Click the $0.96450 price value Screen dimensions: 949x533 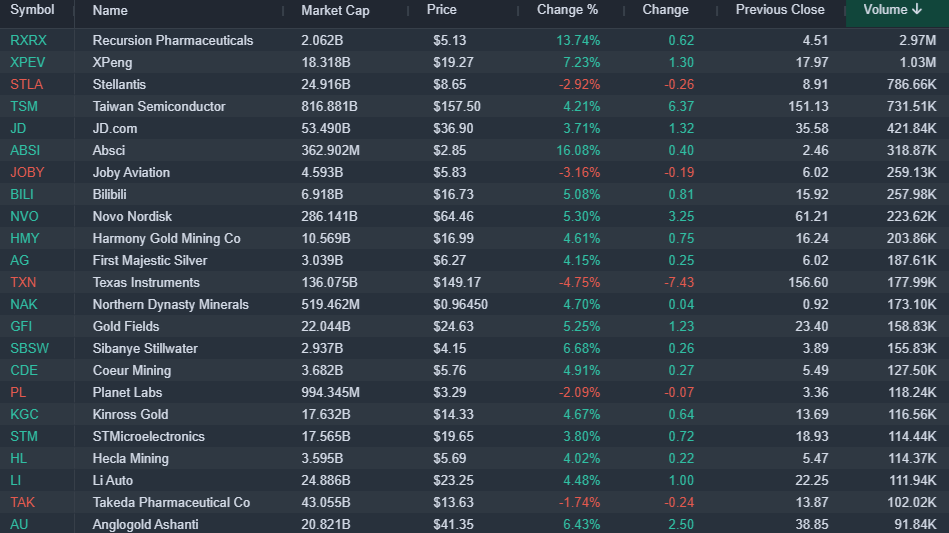pyautogui.click(x=461, y=304)
